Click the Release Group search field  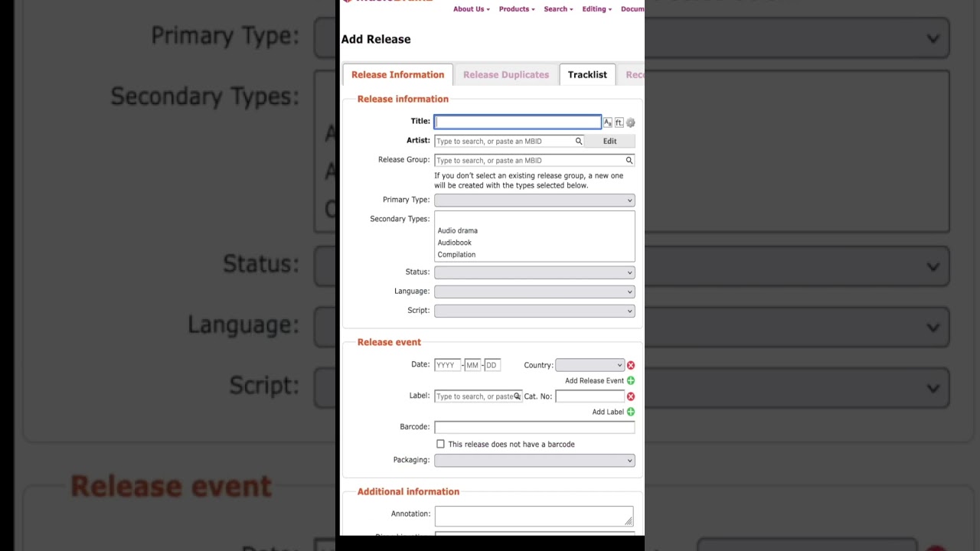click(x=534, y=161)
